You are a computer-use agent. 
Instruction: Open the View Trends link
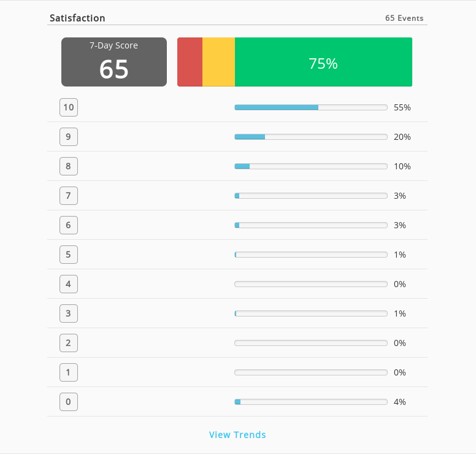[237, 434]
